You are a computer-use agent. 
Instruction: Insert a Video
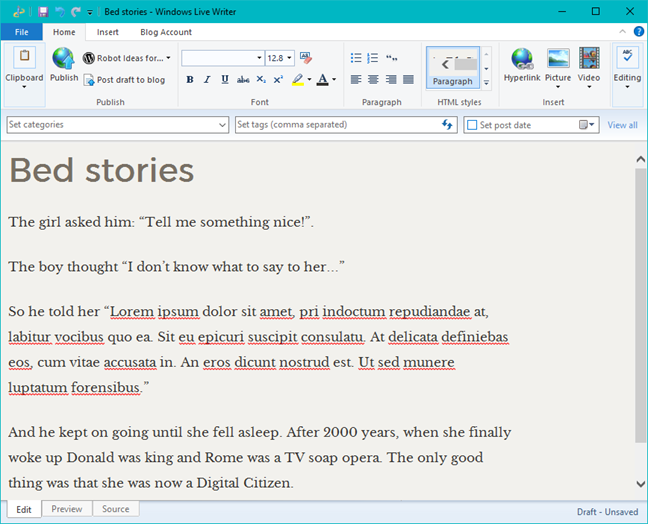click(x=589, y=62)
